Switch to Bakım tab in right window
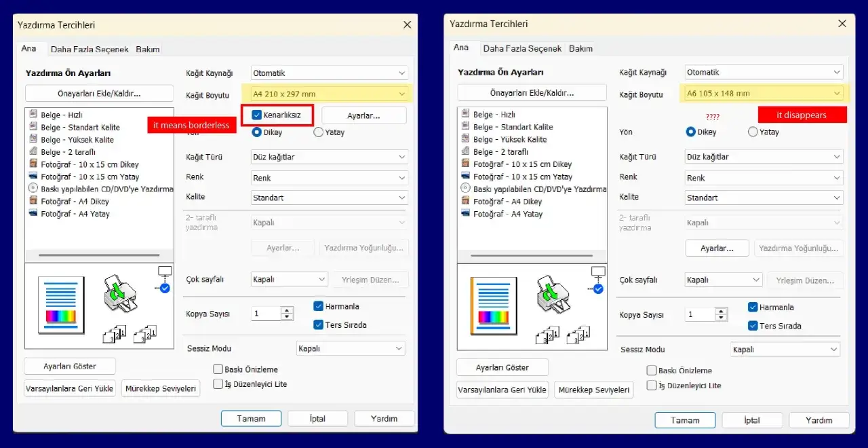The image size is (868, 448). tap(580, 49)
